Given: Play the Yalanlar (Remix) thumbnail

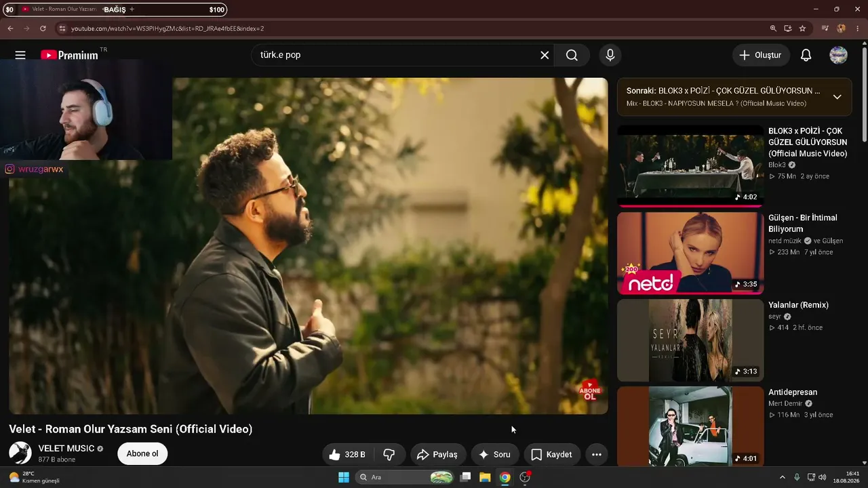Looking at the screenshot, I should (690, 340).
